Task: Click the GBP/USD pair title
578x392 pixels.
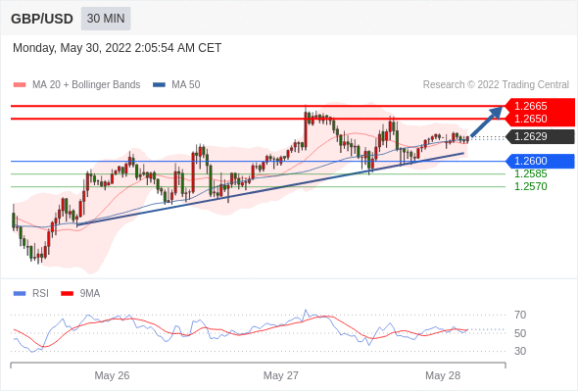Action: pos(42,19)
